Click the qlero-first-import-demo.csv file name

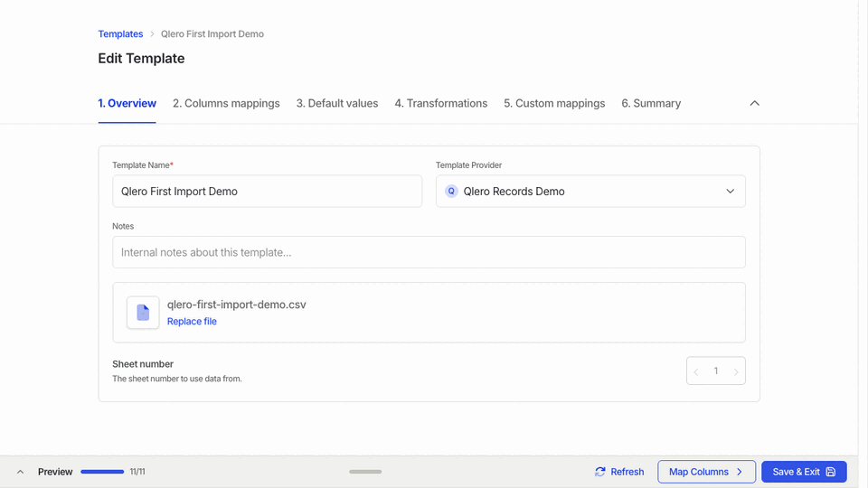236,305
